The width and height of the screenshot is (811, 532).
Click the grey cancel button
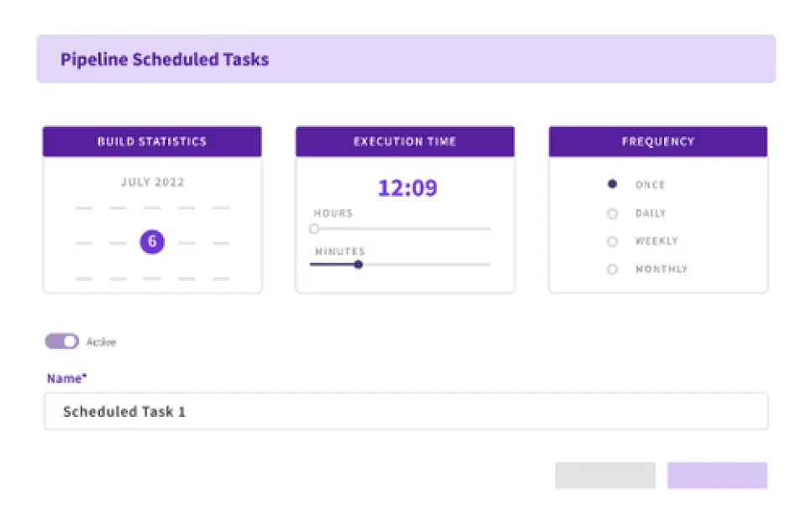[x=604, y=475]
